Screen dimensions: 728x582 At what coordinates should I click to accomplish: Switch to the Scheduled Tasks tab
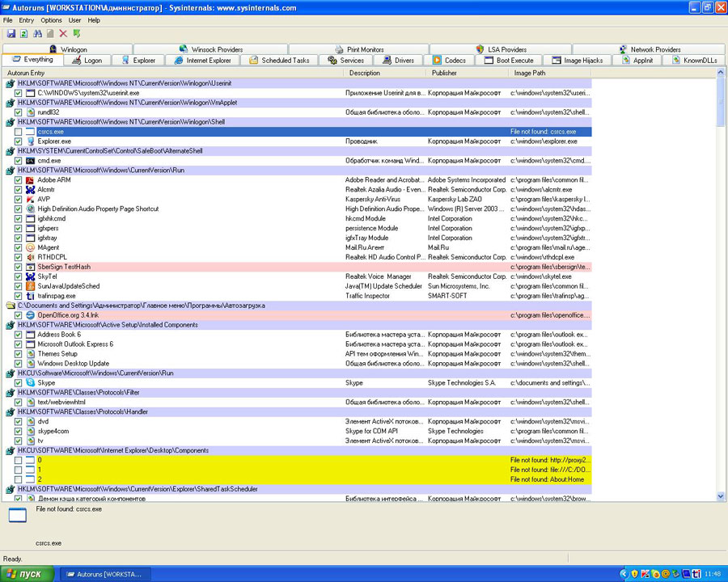tap(279, 61)
